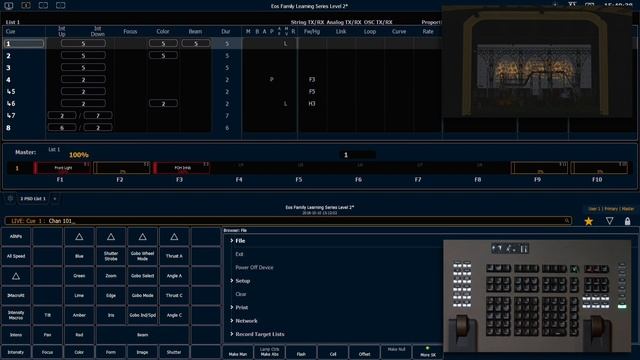Click the console keyboard thumbnail image
Screen dimensions: 640x360
tap(537, 296)
